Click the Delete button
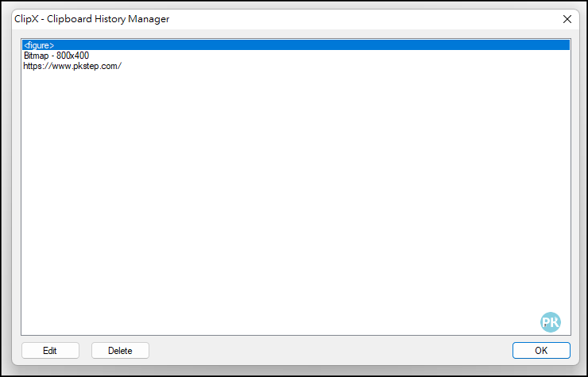The width and height of the screenshot is (588, 377). 120,350
